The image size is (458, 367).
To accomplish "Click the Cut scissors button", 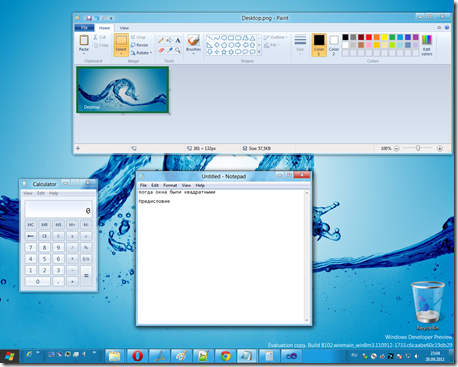I will (x=100, y=37).
